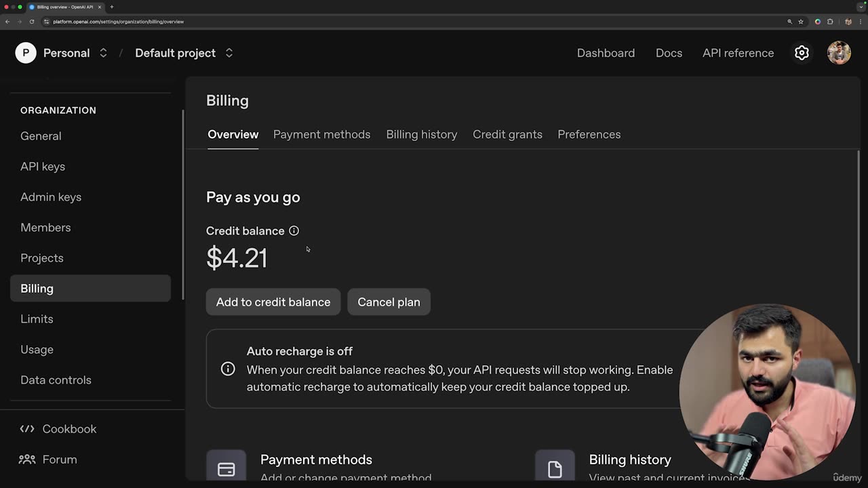This screenshot has height=488, width=868.
Task: View site information icon in address bar
Action: coord(47,22)
